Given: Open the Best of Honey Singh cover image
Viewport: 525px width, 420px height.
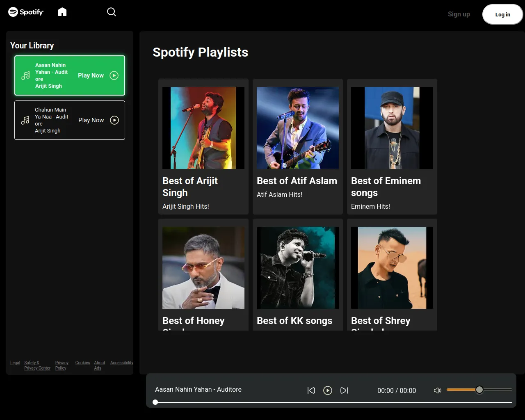Looking at the screenshot, I should (203, 268).
